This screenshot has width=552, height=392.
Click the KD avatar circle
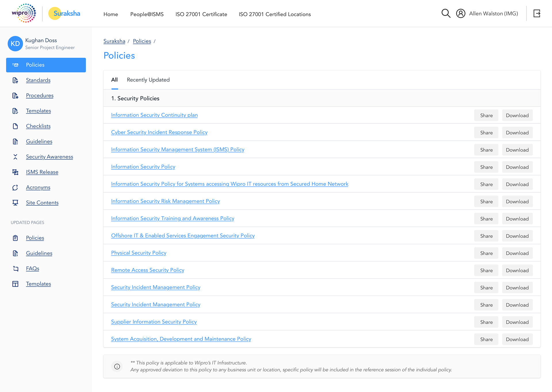pyautogui.click(x=15, y=44)
